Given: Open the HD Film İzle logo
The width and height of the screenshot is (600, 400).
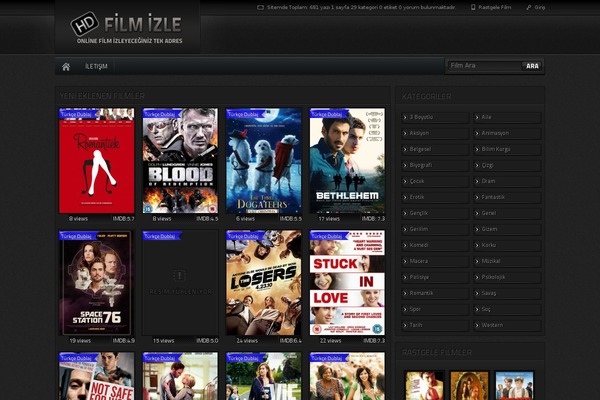Looking at the screenshot, I should tap(126, 28).
